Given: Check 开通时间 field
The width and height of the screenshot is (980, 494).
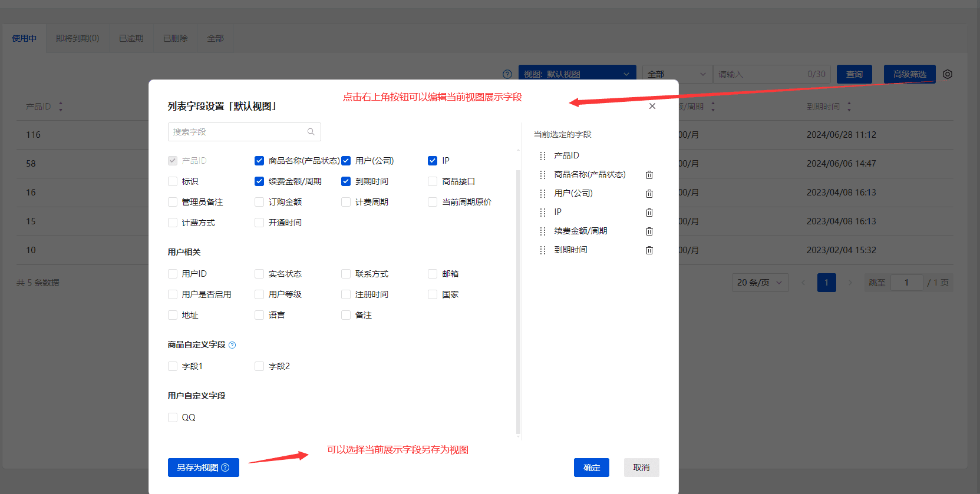Looking at the screenshot, I should [259, 223].
